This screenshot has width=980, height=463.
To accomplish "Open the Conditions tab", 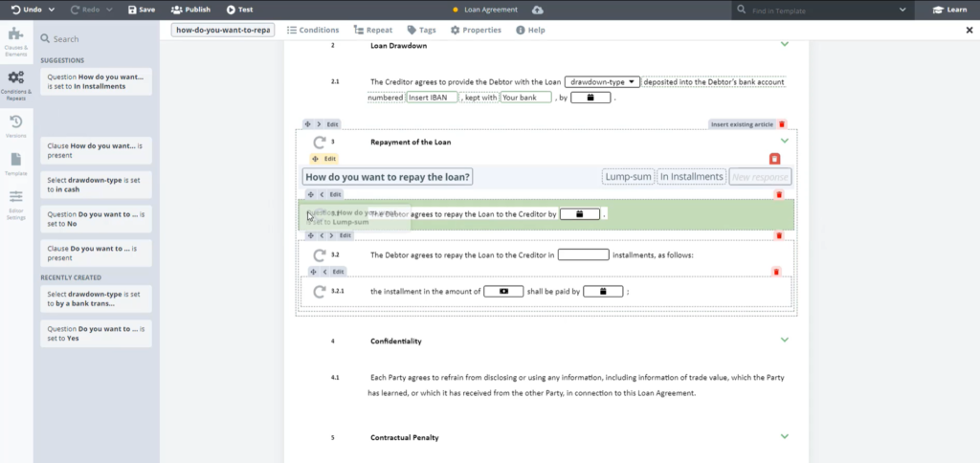I will (x=313, y=30).
